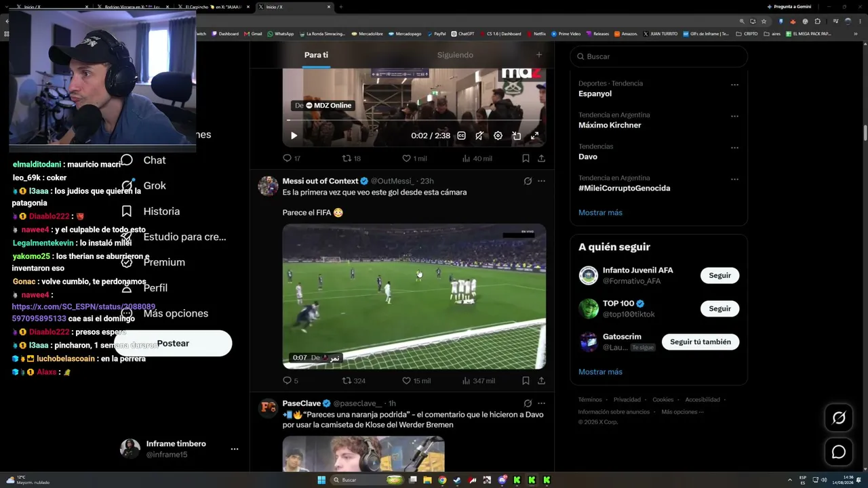Open more options for Davo trend
Viewport: 868px width, 488px height.
click(x=734, y=148)
